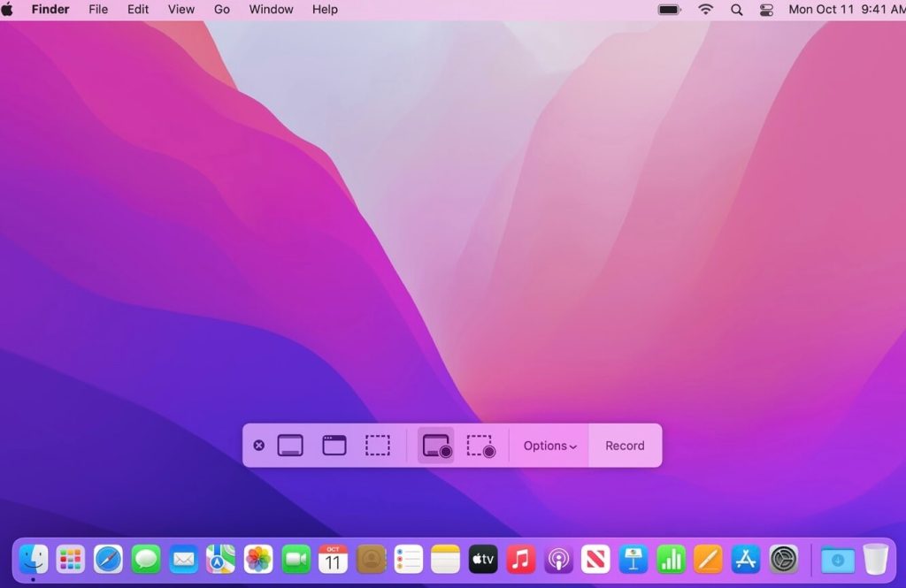Launch Apple TV from the Dock
The height and width of the screenshot is (588, 906).
(483, 559)
